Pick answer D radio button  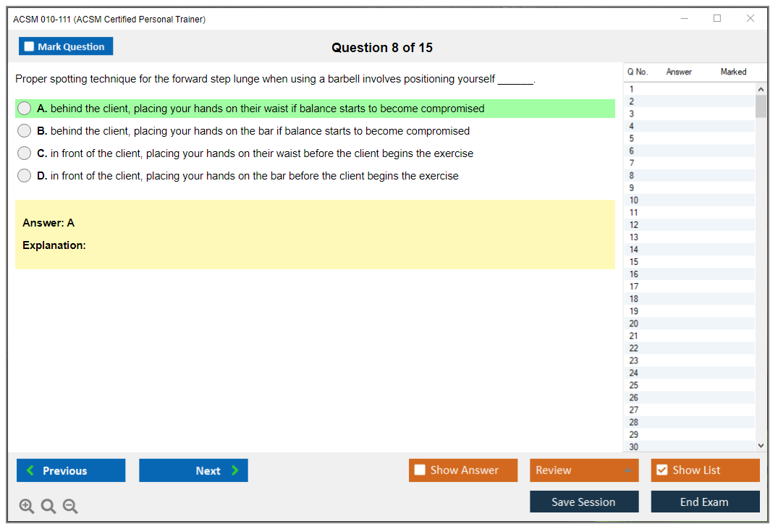click(x=25, y=176)
